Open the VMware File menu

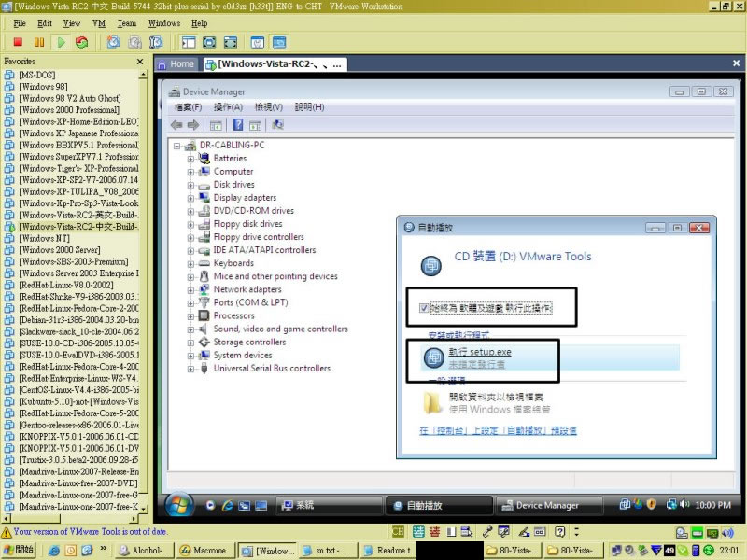tap(20, 23)
